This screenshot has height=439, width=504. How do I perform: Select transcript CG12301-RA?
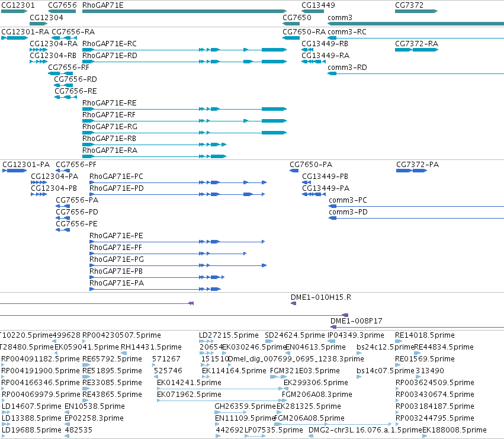pyautogui.click(x=14, y=38)
